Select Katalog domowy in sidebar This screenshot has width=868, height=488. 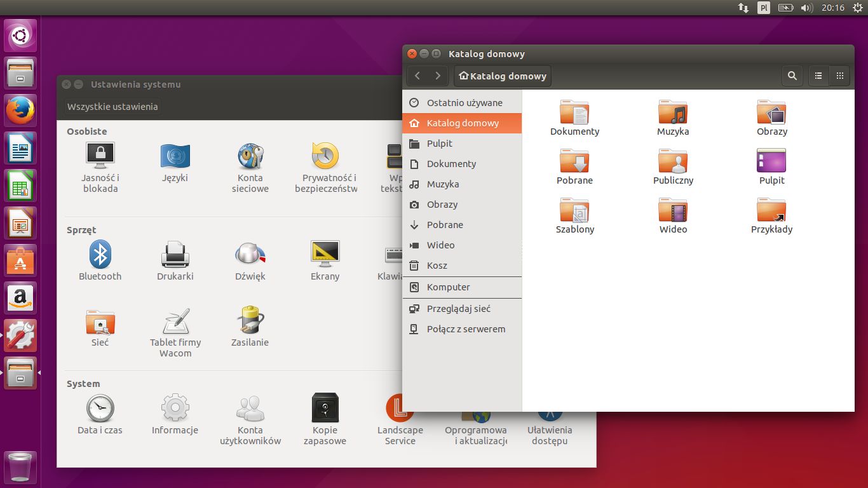(462, 123)
